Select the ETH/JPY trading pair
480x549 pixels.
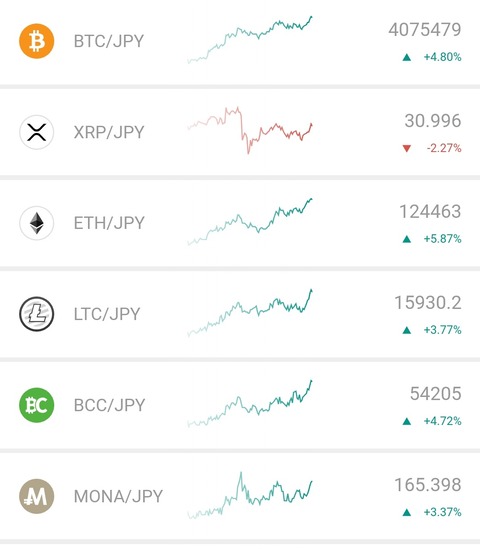coord(109,223)
